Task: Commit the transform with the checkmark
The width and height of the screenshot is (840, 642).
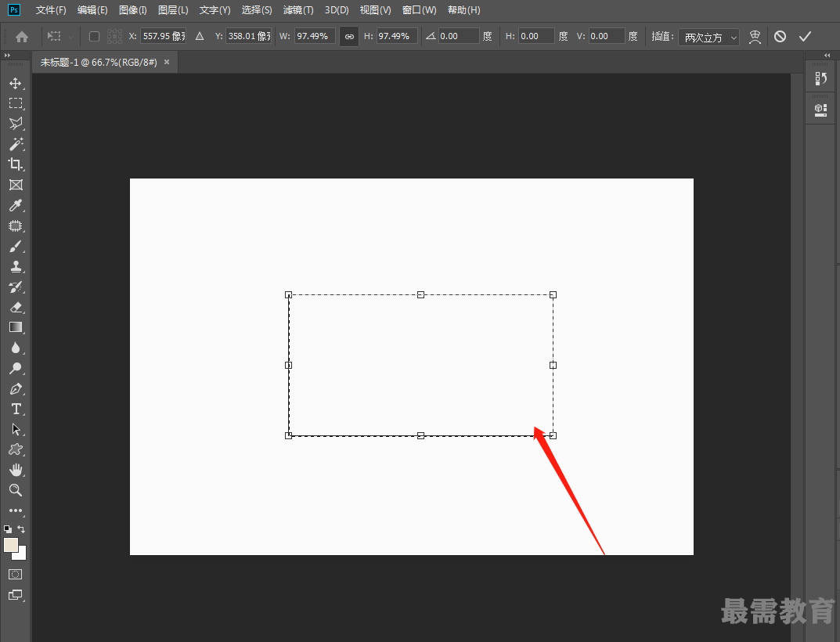Action: pyautogui.click(x=805, y=37)
